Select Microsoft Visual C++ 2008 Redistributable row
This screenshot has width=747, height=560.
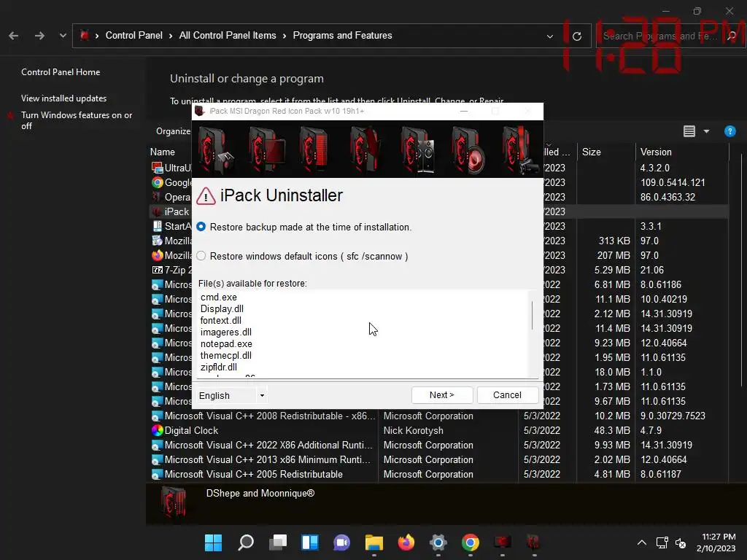pos(438,416)
